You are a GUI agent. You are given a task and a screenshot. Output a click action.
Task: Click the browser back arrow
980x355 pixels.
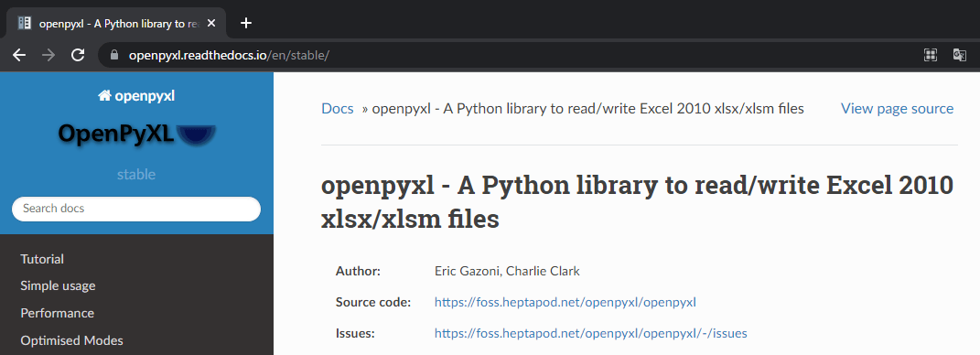19,55
